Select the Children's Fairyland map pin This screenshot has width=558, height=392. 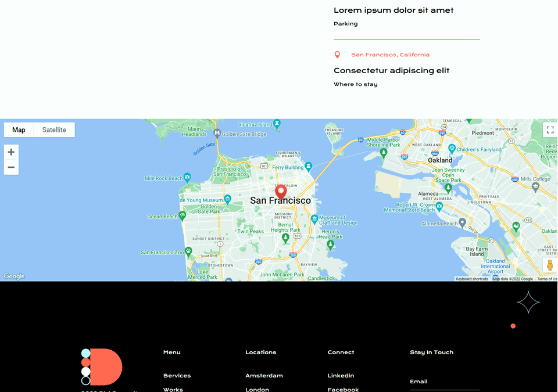pos(452,149)
